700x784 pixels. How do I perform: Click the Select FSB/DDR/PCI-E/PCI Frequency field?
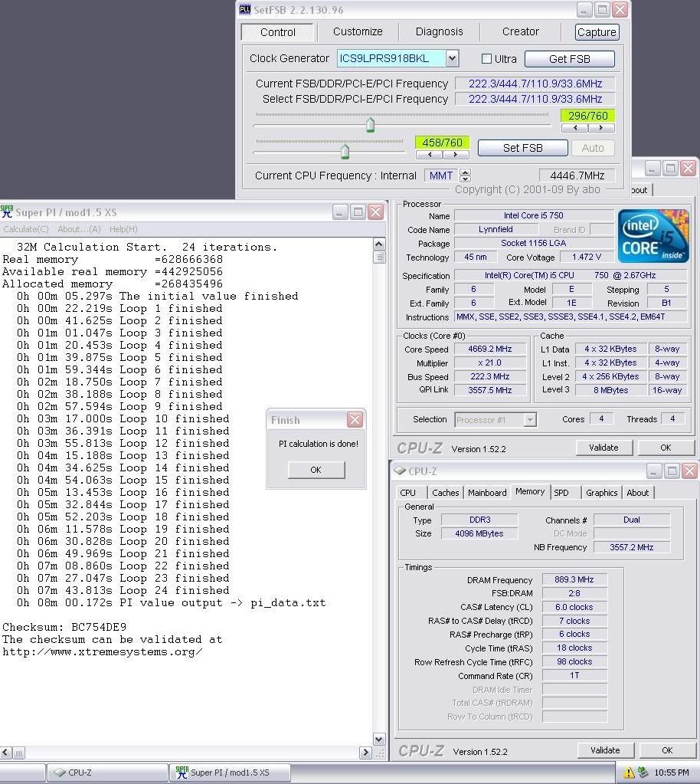(x=535, y=99)
